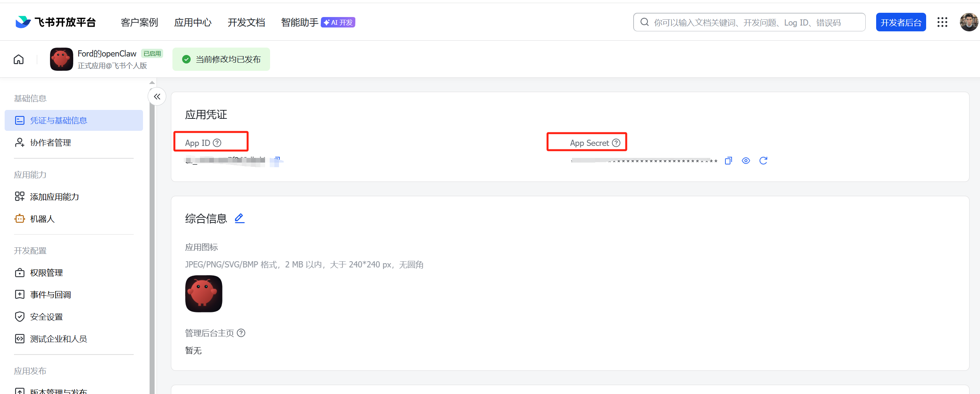Copy the App Secret value

coord(729,161)
